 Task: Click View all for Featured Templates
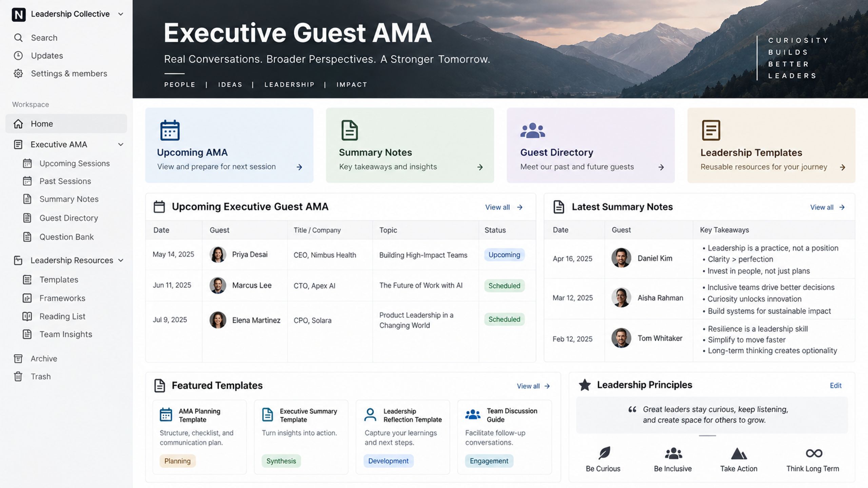pos(533,386)
